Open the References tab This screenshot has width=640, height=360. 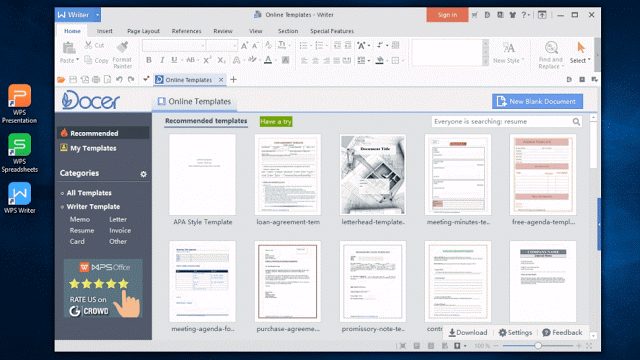[187, 31]
